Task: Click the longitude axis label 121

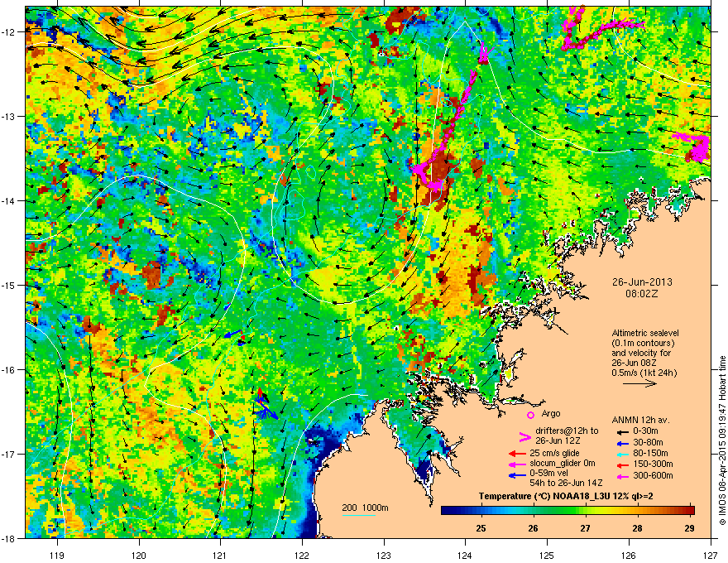Action: click(220, 555)
